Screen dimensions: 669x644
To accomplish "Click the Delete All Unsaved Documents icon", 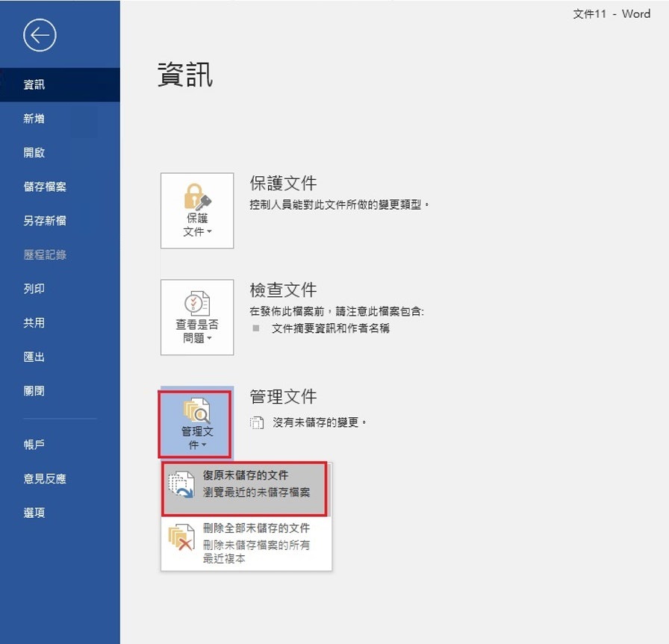I will [181, 538].
